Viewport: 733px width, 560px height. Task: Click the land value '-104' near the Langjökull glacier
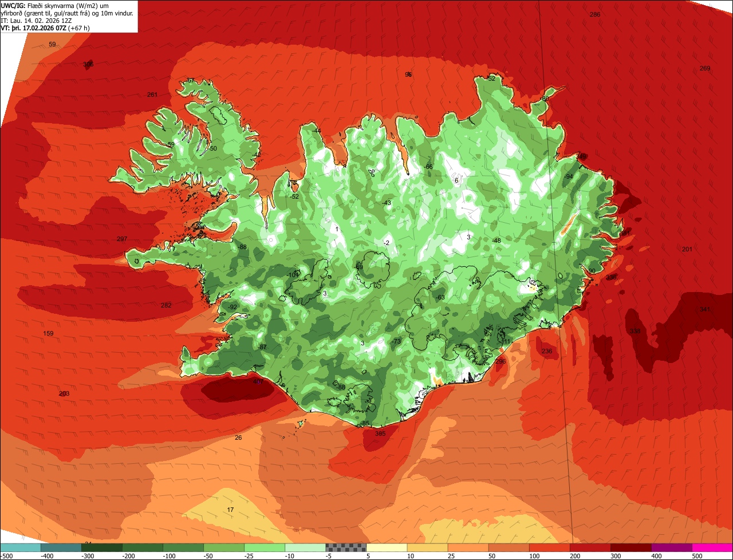click(293, 274)
